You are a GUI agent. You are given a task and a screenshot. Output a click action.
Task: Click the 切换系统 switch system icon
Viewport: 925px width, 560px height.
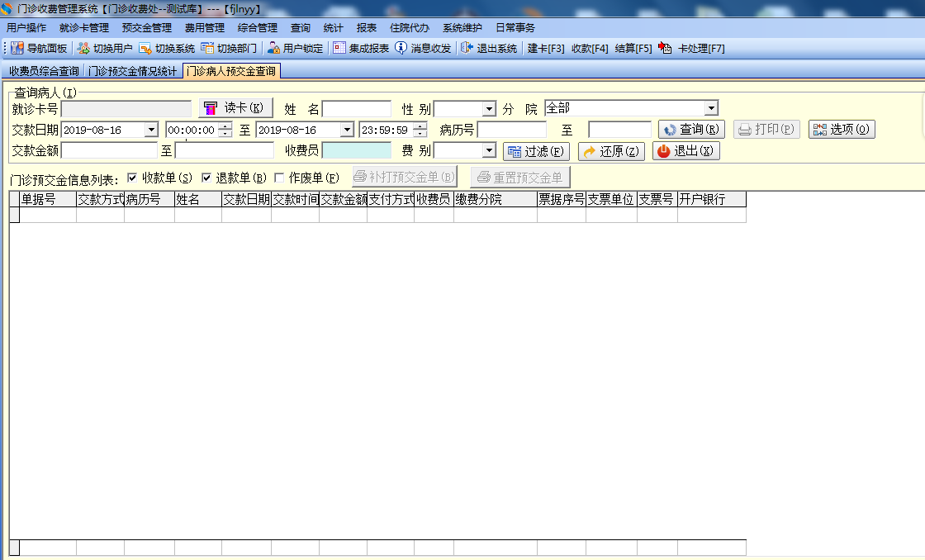click(x=145, y=49)
